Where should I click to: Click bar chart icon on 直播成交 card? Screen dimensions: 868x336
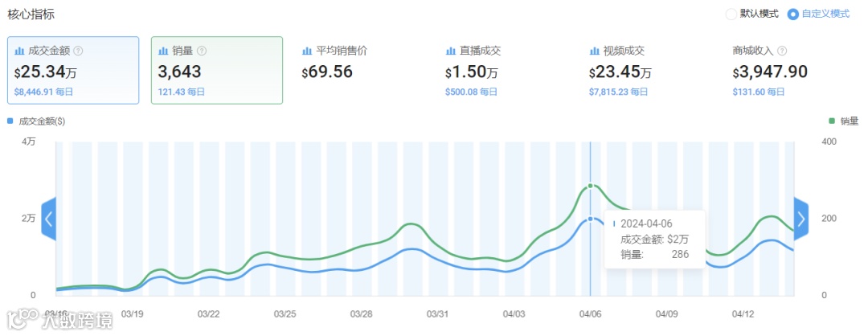[x=451, y=51]
